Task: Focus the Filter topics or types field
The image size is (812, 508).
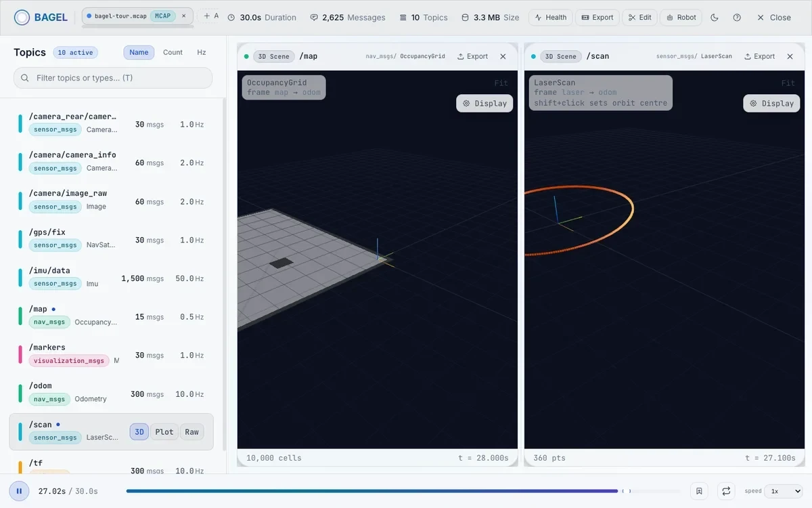Action: coord(113,78)
